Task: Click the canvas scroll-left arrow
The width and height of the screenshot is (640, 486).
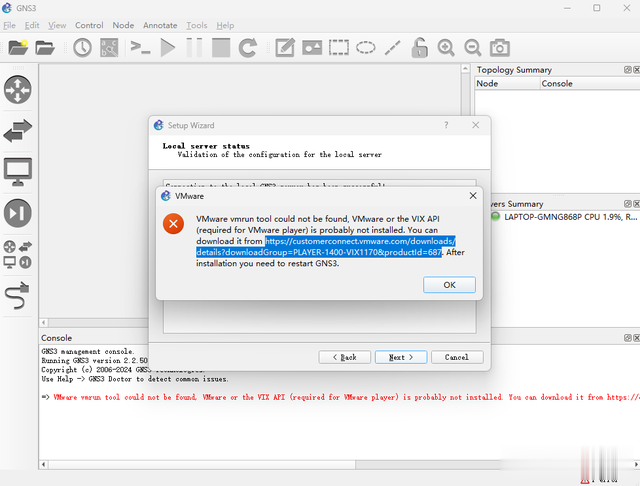Action: (44, 323)
